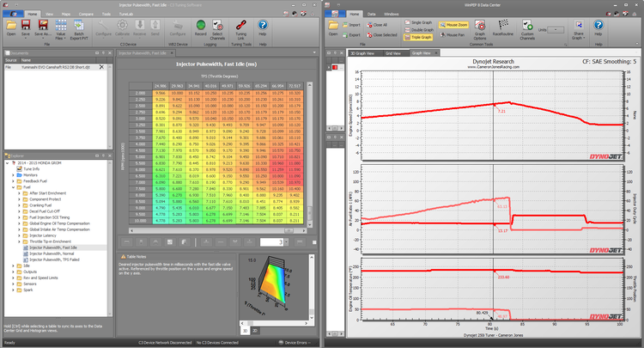
Task: Click the value field showing 3
Action: (x=272, y=242)
